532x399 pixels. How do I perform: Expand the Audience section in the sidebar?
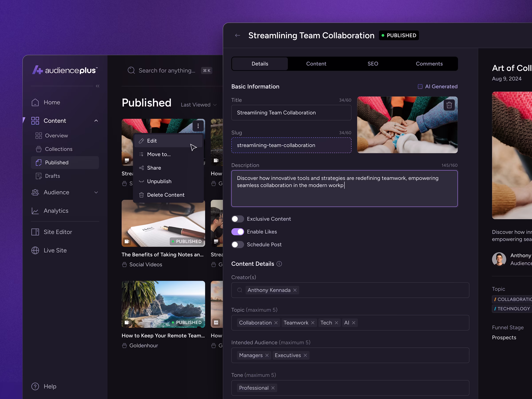(96, 192)
